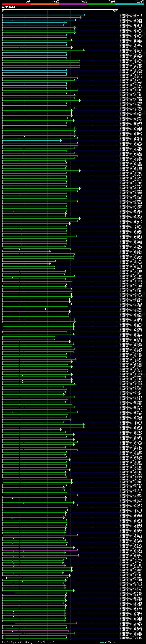Select the UniRef100_Q9LJJ8 label
The height and width of the screenshot is (644, 146).
pyautogui.click(x=131, y=48)
